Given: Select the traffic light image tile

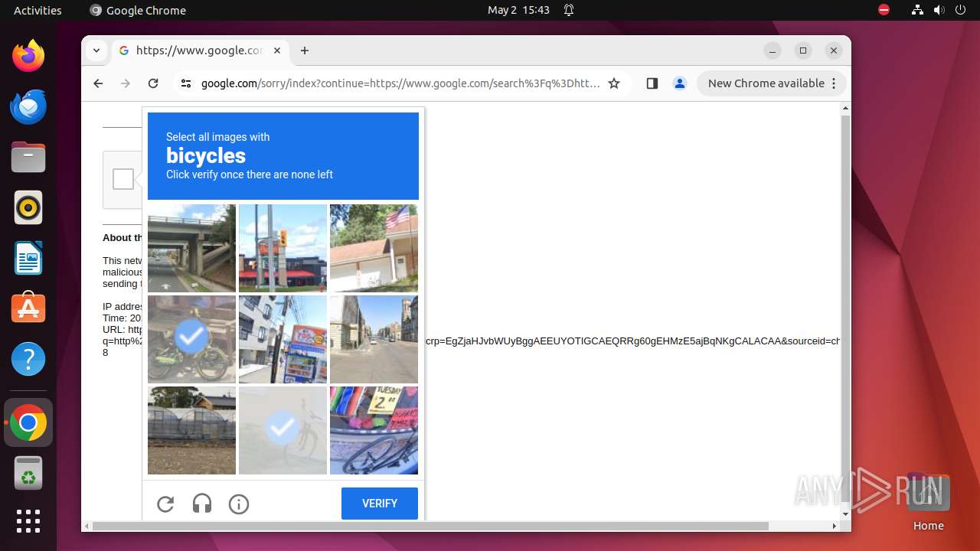Looking at the screenshot, I should click(x=283, y=248).
